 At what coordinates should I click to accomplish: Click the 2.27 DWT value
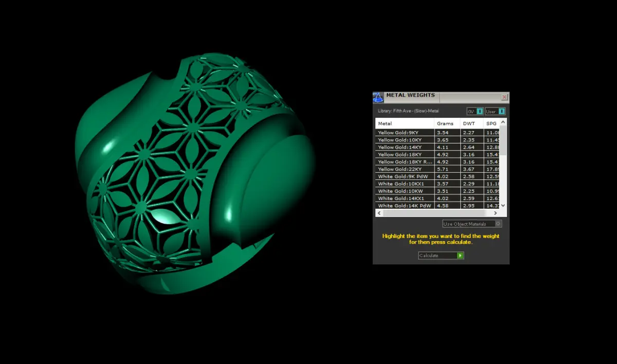tap(468, 133)
